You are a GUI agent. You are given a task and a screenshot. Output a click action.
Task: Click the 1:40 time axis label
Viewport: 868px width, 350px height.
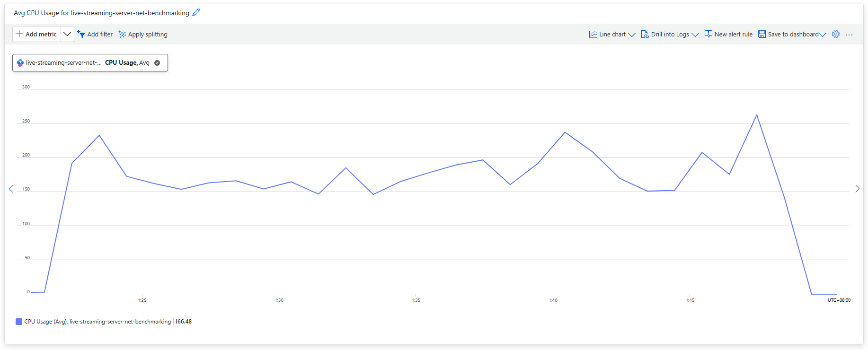(x=553, y=300)
